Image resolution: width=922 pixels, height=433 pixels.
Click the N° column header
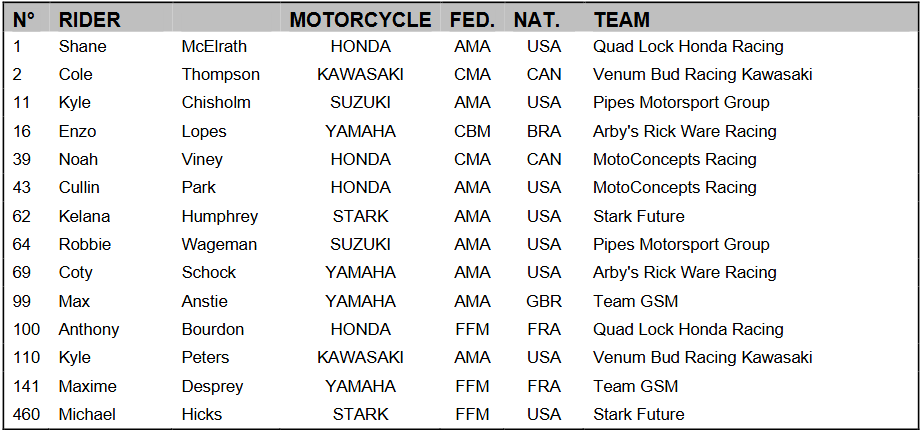pos(24,19)
